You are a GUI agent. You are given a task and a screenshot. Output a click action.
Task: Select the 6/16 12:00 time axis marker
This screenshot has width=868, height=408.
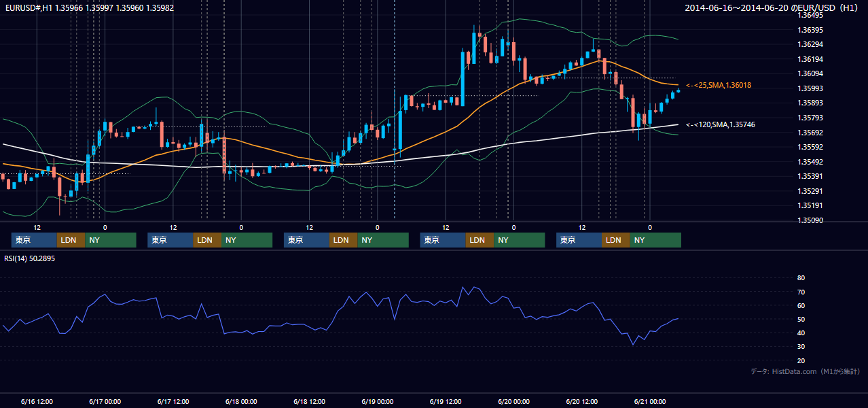(37, 402)
